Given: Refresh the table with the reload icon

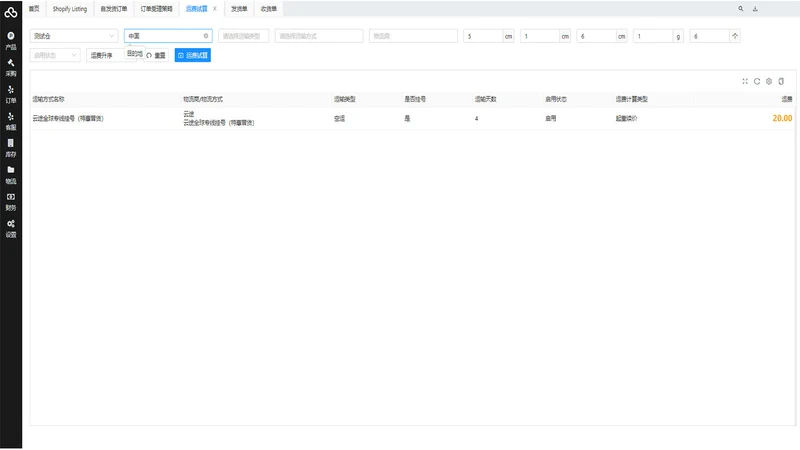Looking at the screenshot, I should click(757, 81).
